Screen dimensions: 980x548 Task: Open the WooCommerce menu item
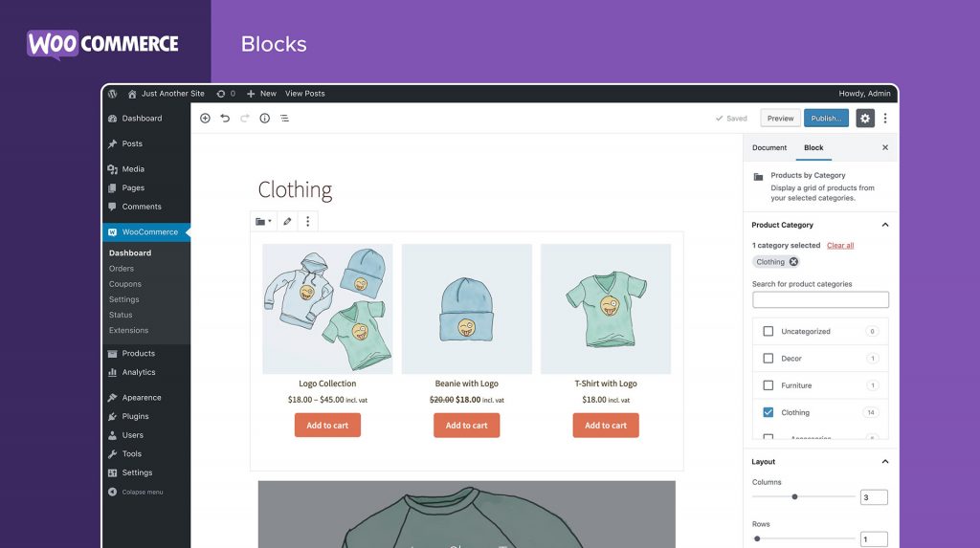click(146, 231)
